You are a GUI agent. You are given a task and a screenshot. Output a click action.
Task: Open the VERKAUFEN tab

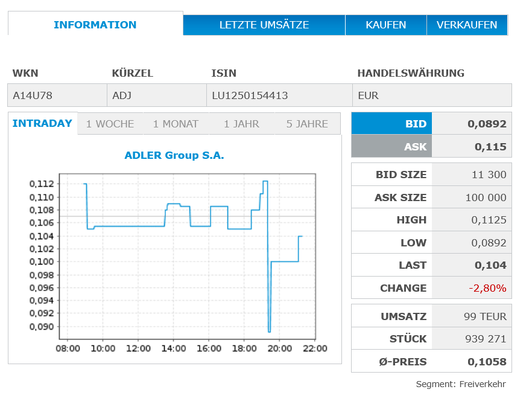[x=467, y=25]
